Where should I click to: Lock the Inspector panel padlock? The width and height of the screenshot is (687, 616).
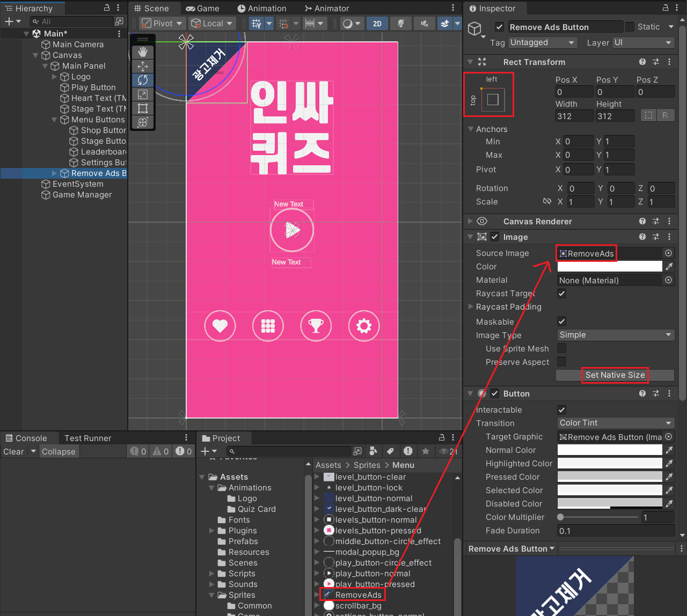pyautogui.click(x=666, y=8)
